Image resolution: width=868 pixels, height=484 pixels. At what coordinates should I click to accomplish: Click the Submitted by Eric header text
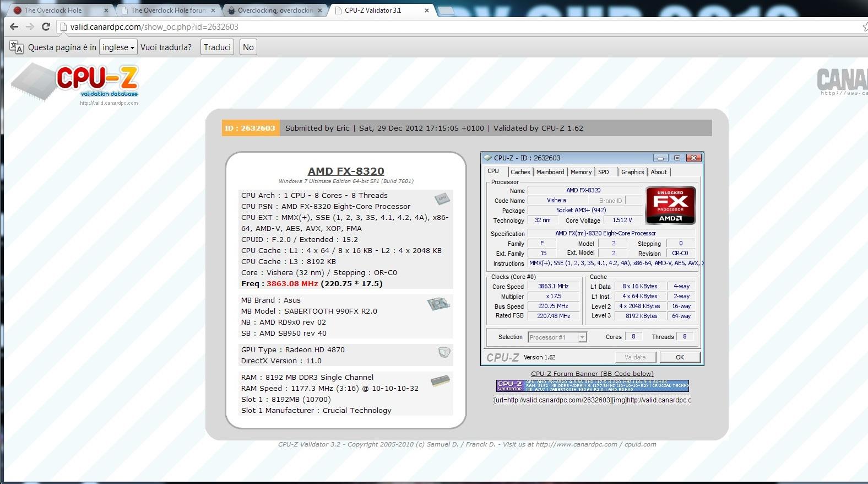coord(317,128)
